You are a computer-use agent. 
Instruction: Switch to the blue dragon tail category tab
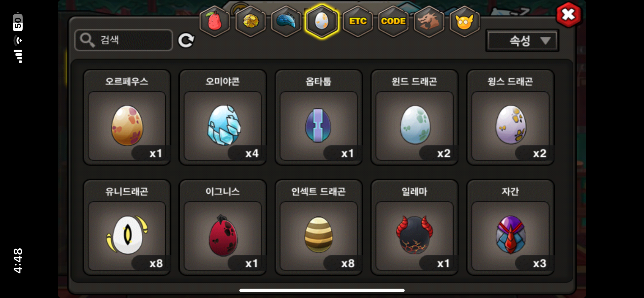coord(286,21)
